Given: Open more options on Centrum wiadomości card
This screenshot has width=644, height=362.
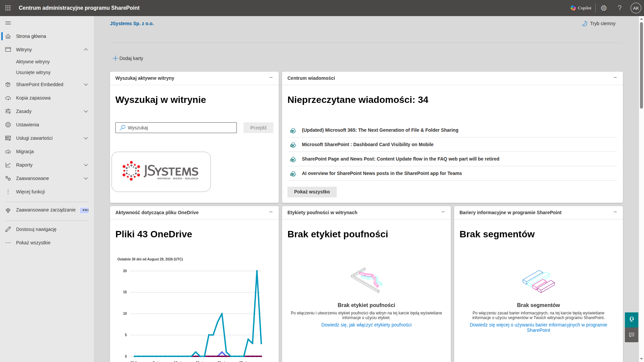Looking at the screenshot, I should coord(615,77).
